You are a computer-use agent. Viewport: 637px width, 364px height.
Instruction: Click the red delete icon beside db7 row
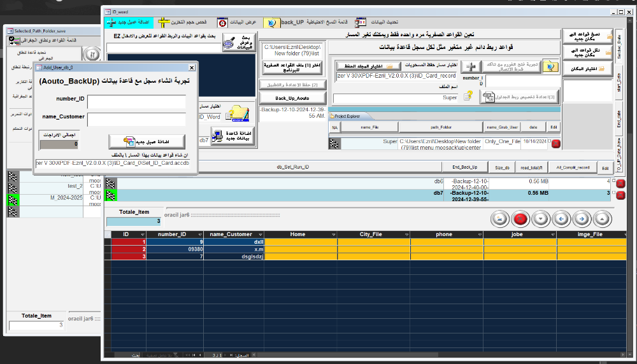pyautogui.click(x=621, y=193)
